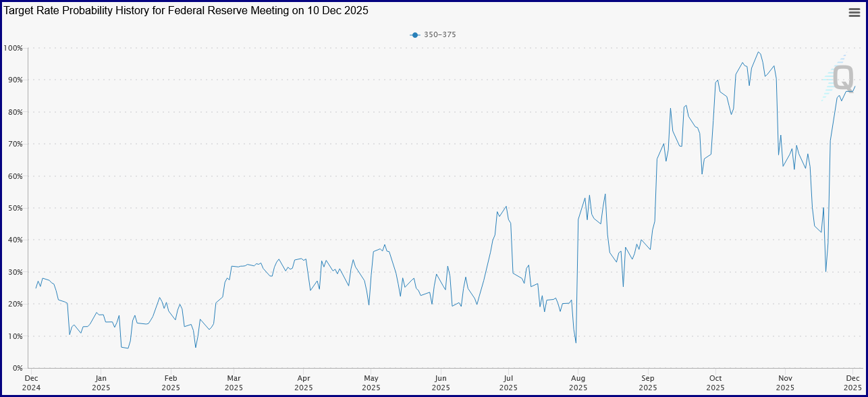Click the Jan 2025 x-axis label
The height and width of the screenshot is (397, 868).
(x=101, y=383)
